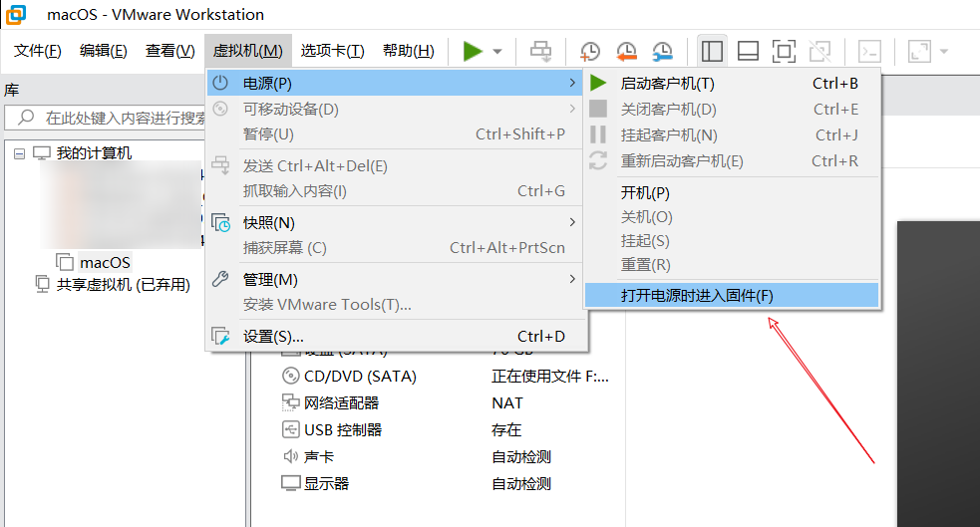980x527 pixels.
Task: Click the revert to snapshot icon
Action: (x=626, y=51)
